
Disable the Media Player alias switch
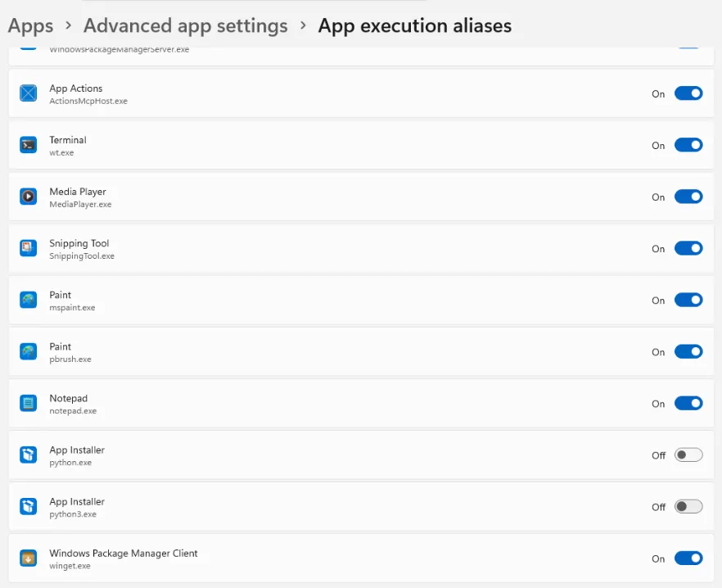coord(688,197)
